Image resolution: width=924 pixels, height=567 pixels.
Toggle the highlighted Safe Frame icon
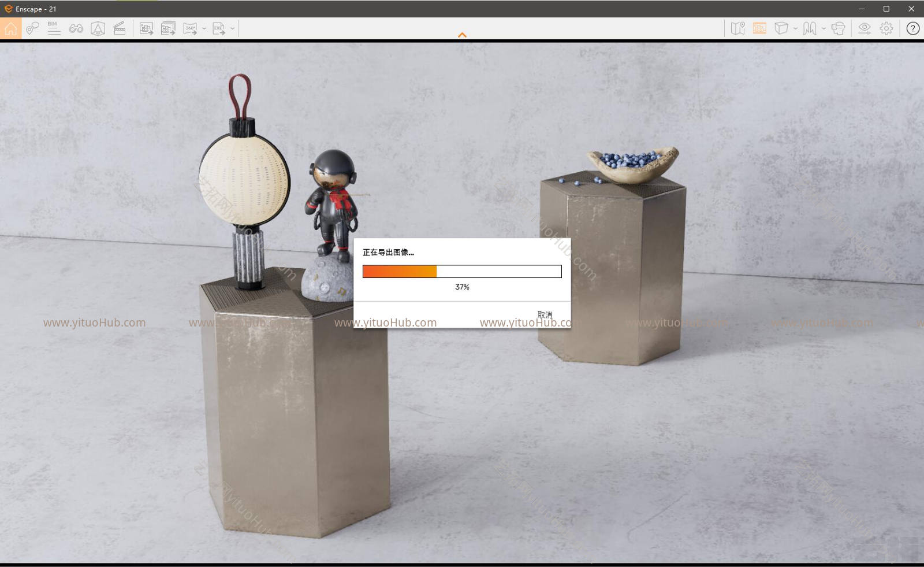(x=759, y=28)
